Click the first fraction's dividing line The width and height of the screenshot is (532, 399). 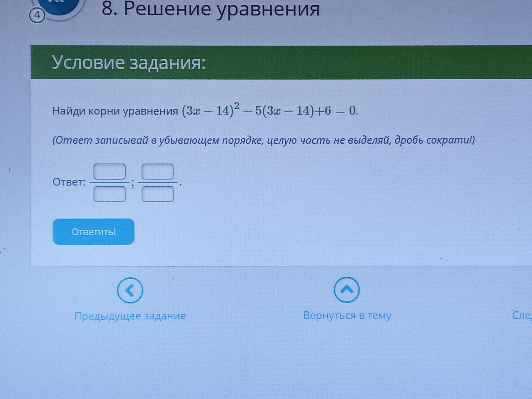109,183
